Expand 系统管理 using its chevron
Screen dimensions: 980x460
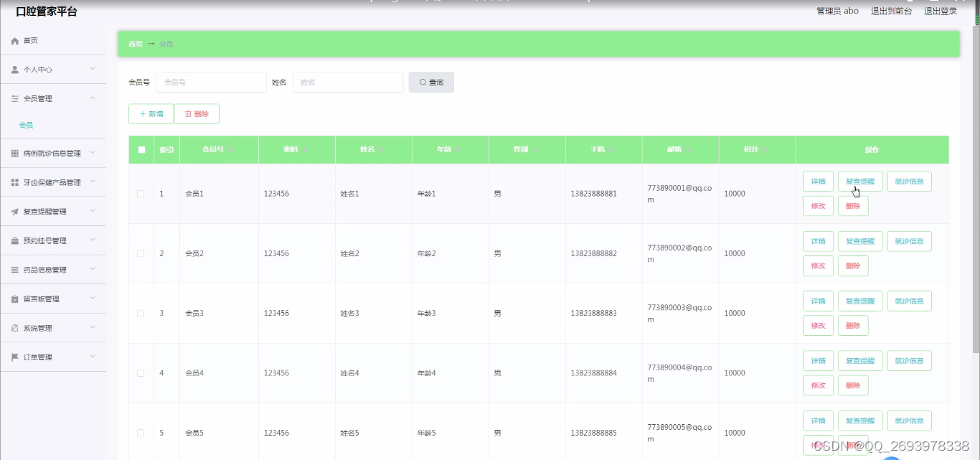[93, 327]
